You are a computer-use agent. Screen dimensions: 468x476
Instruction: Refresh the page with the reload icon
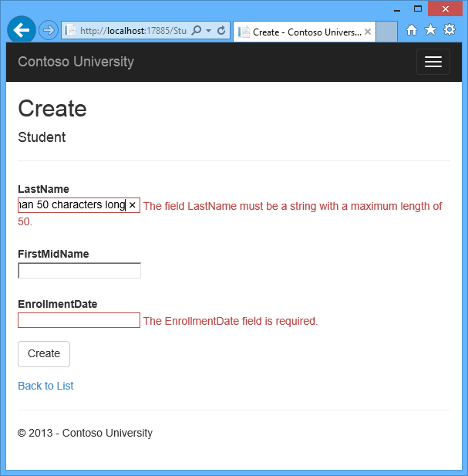(221, 30)
